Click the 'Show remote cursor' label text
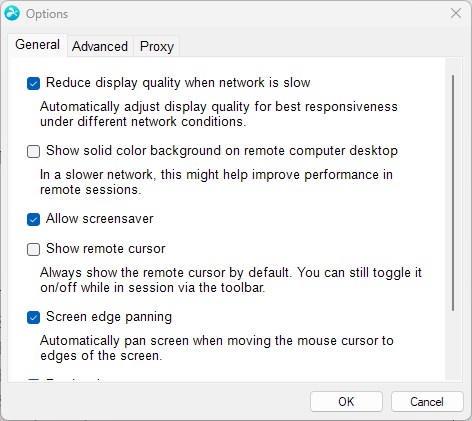Screen dimensions: 472x421 [x=106, y=249]
